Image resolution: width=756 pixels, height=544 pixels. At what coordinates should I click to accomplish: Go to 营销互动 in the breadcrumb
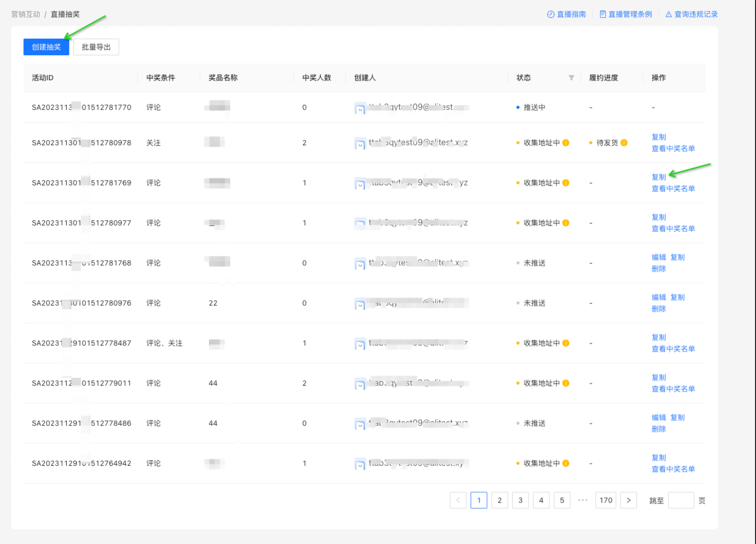pos(26,14)
